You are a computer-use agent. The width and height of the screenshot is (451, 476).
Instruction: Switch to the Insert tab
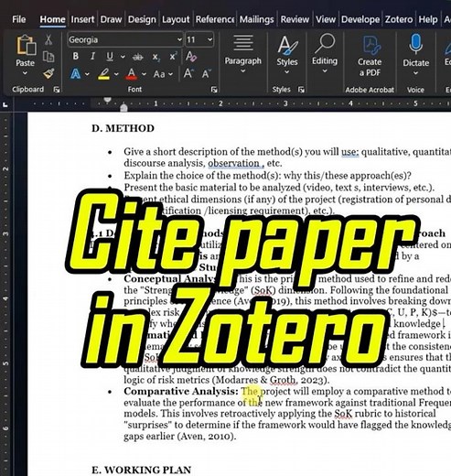(82, 19)
